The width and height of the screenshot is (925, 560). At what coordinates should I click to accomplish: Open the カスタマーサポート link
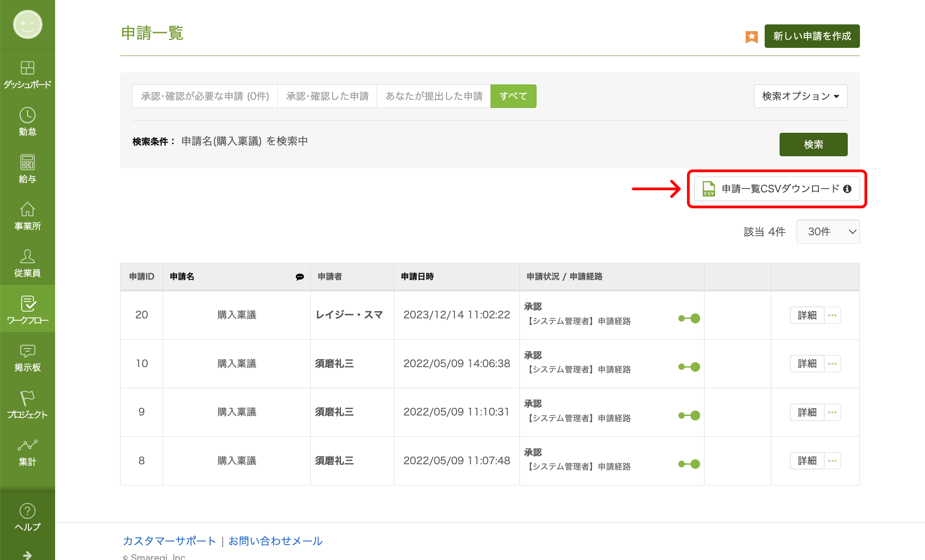click(169, 541)
